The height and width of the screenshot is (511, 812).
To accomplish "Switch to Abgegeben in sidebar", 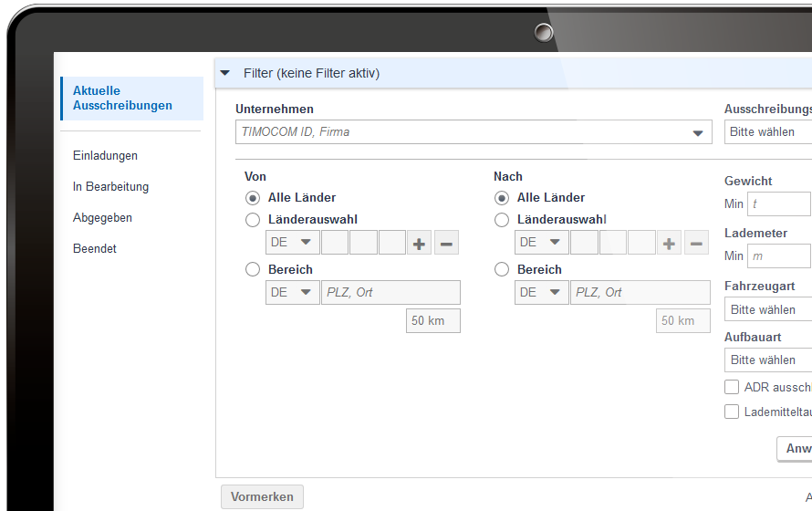I will tap(102, 218).
